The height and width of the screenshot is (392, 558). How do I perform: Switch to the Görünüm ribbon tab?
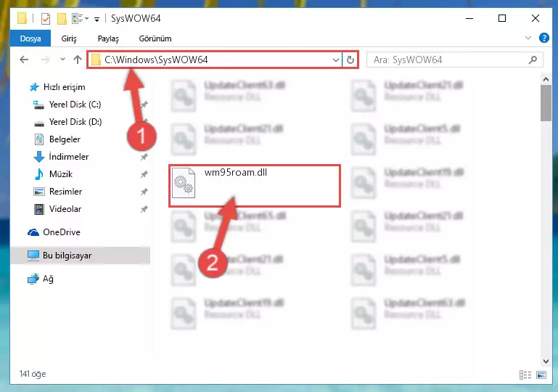coord(155,38)
